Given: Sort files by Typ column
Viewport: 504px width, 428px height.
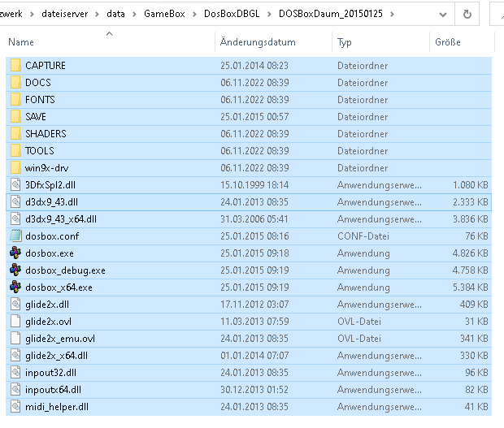Looking at the screenshot, I should 345,42.
